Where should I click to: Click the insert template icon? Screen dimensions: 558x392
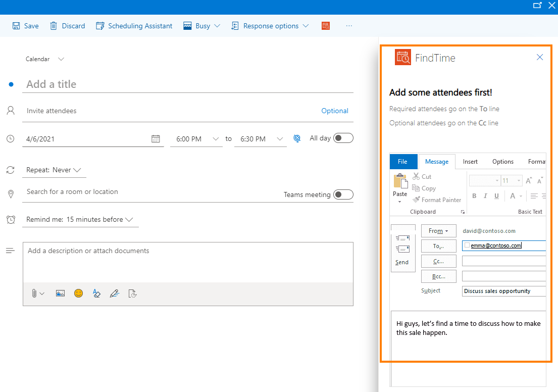[x=132, y=293]
